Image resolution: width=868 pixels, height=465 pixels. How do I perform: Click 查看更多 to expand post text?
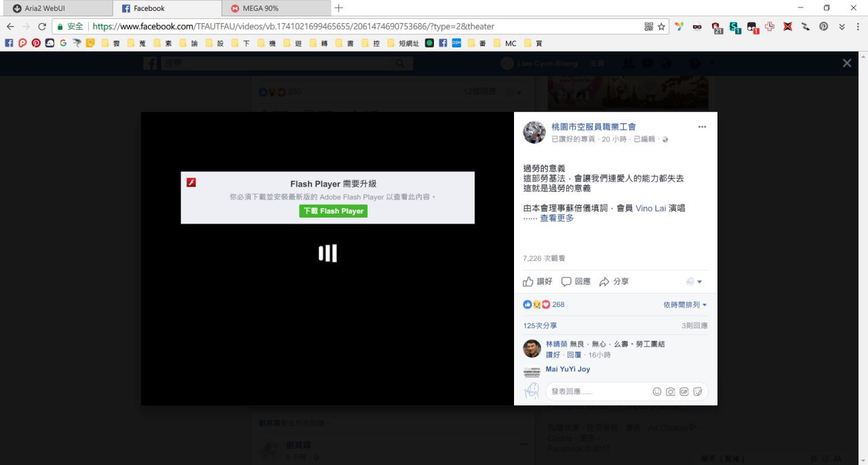click(557, 218)
